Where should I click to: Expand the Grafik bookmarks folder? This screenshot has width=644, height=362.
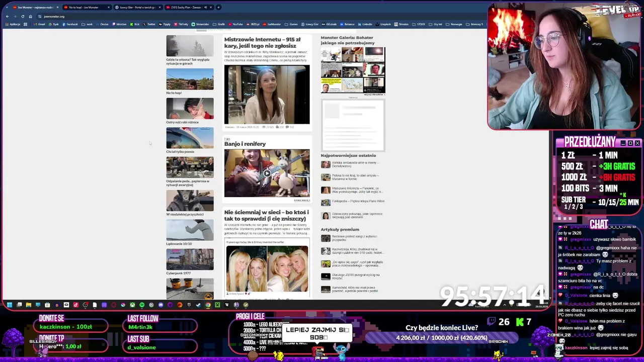click(218, 24)
